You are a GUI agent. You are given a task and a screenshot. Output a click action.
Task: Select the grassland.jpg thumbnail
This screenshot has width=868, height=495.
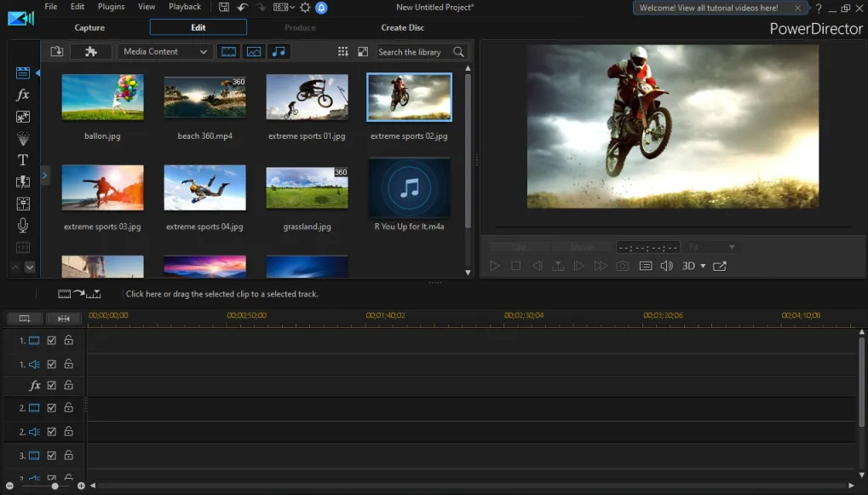tap(307, 187)
